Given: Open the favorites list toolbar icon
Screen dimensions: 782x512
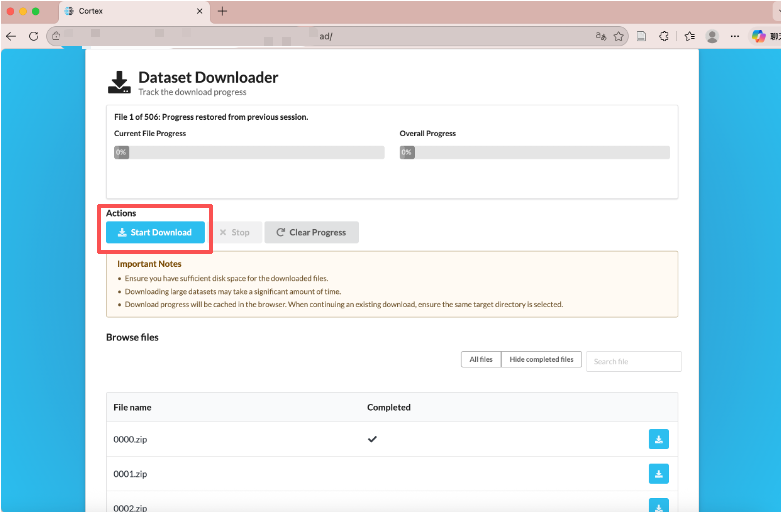Looking at the screenshot, I should 690,36.
